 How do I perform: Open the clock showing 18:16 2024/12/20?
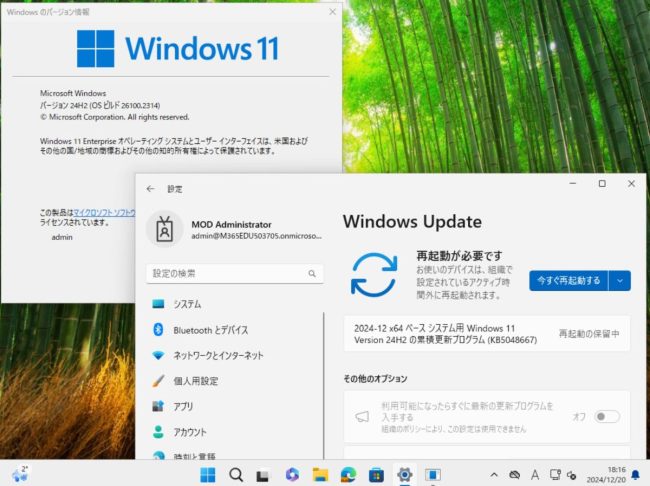606,475
